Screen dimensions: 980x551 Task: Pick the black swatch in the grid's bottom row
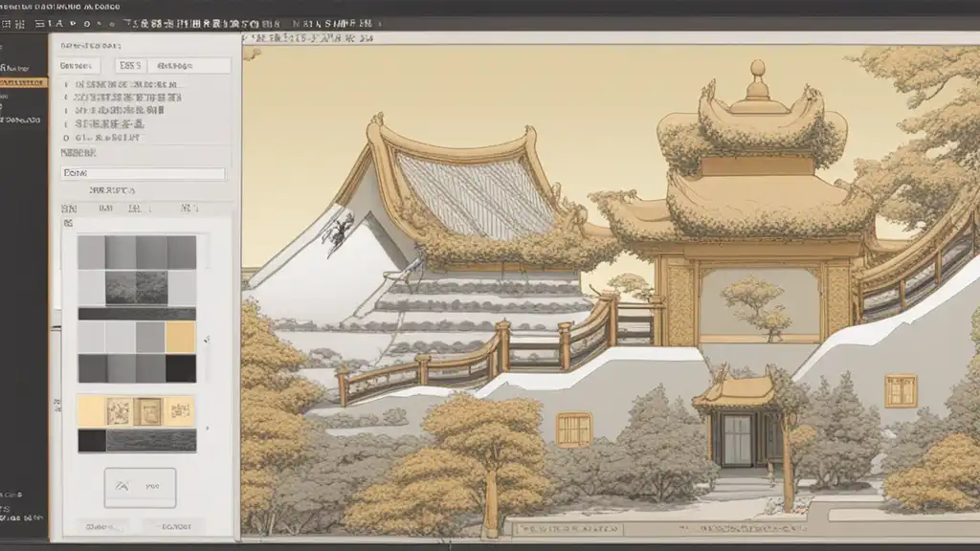click(x=180, y=368)
